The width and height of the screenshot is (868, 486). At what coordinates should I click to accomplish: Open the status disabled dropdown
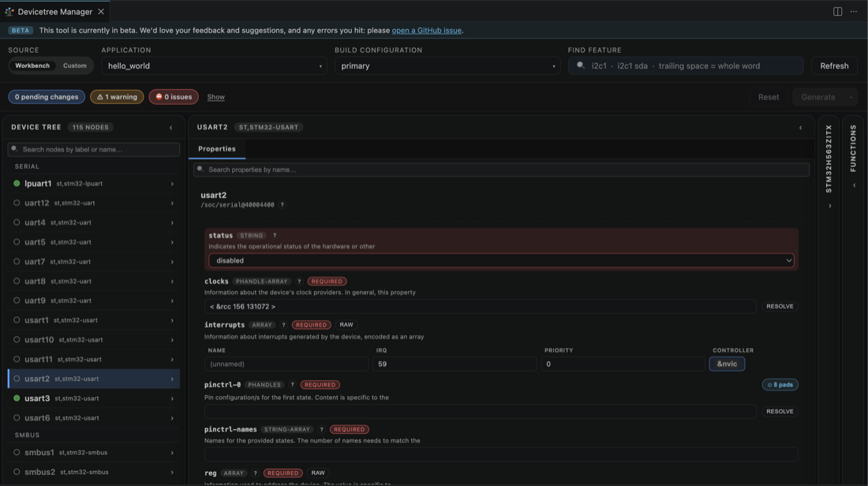click(x=502, y=260)
